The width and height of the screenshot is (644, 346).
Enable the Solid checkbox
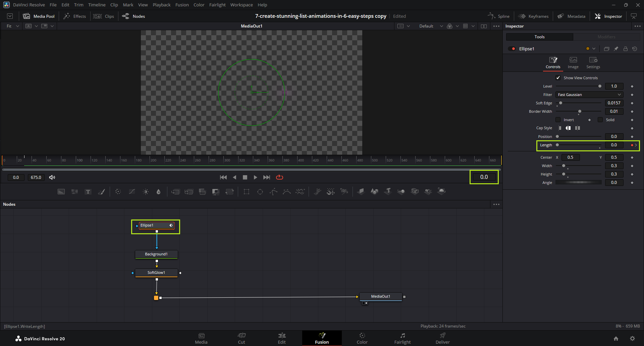[x=600, y=120]
